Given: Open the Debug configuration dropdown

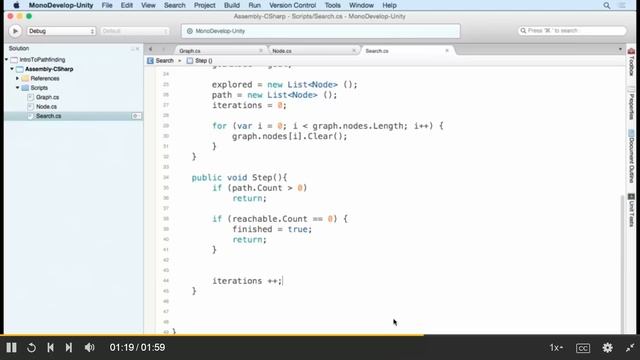Looking at the screenshot, I should [61, 31].
